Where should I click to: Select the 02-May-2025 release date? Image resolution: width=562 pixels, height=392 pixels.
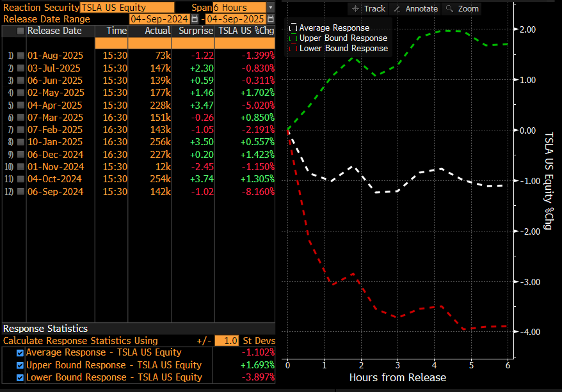pyautogui.click(x=56, y=93)
